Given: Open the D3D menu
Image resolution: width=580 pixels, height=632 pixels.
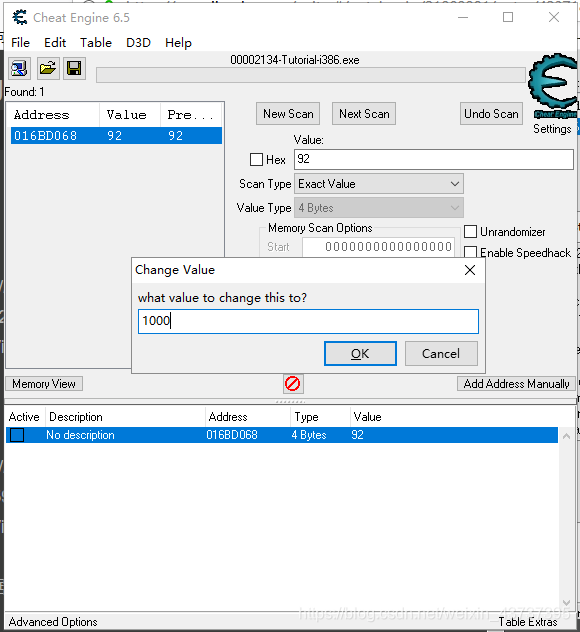Looking at the screenshot, I should pos(138,43).
